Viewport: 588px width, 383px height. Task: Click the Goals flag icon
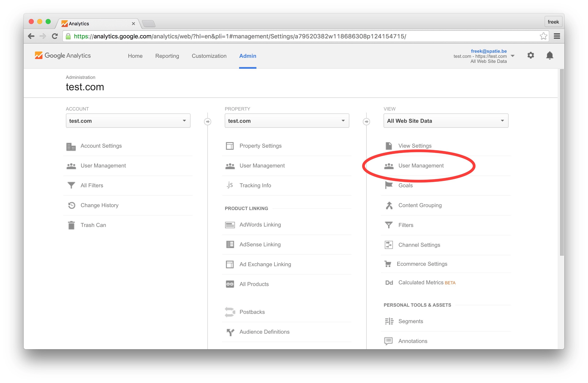coord(389,185)
